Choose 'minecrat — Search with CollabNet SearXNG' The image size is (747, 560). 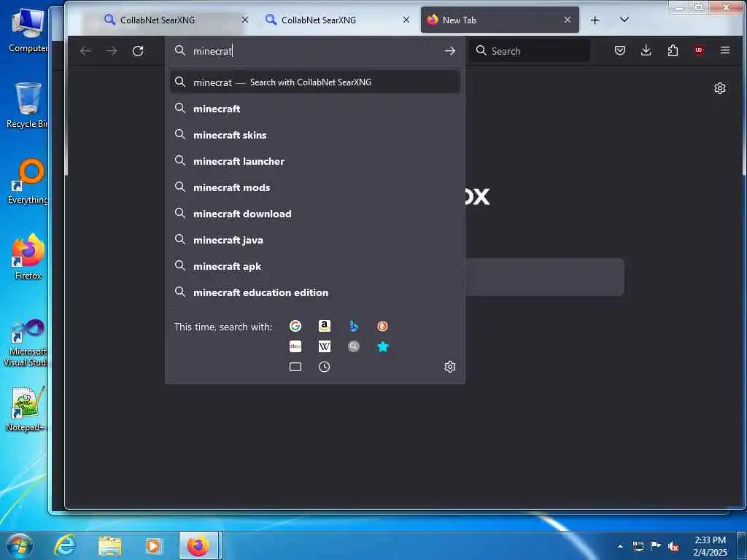tap(315, 82)
